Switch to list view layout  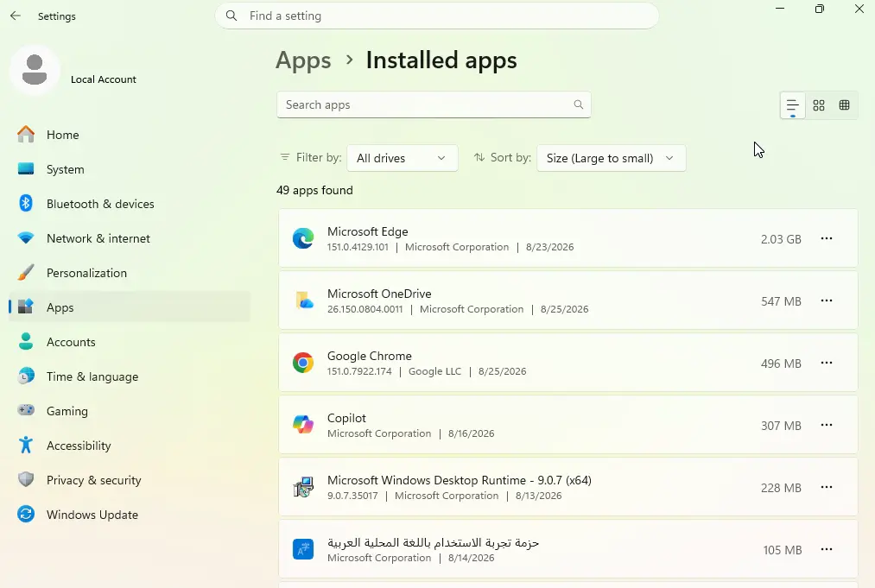pyautogui.click(x=792, y=104)
